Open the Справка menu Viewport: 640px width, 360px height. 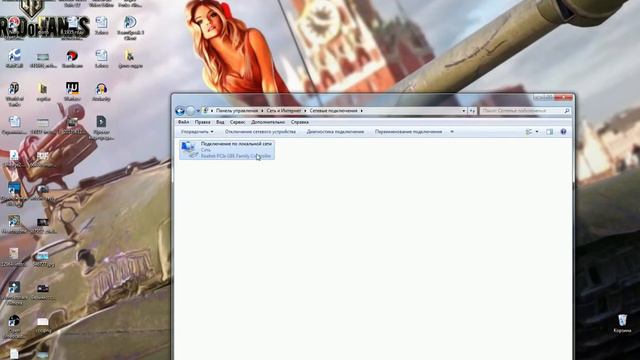click(x=300, y=122)
